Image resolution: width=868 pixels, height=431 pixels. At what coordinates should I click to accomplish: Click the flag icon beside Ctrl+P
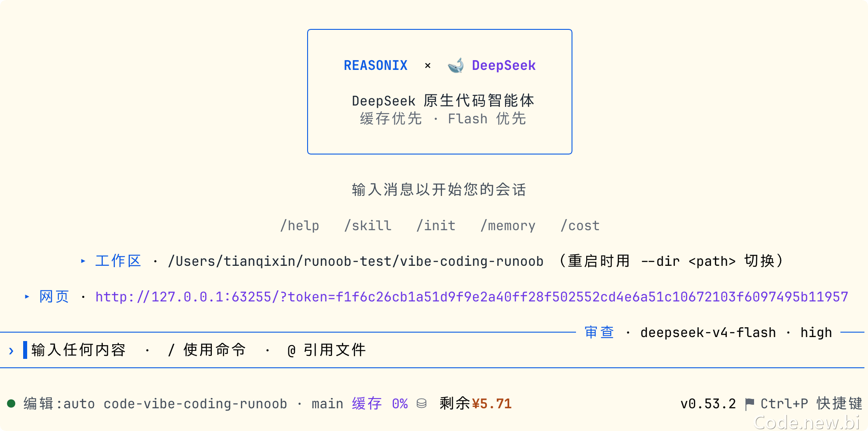750,404
